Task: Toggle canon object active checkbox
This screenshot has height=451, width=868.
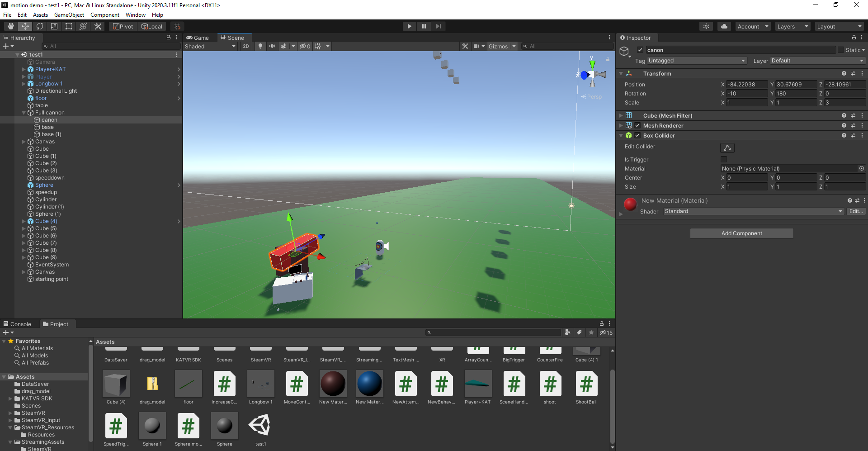Action: click(x=640, y=50)
